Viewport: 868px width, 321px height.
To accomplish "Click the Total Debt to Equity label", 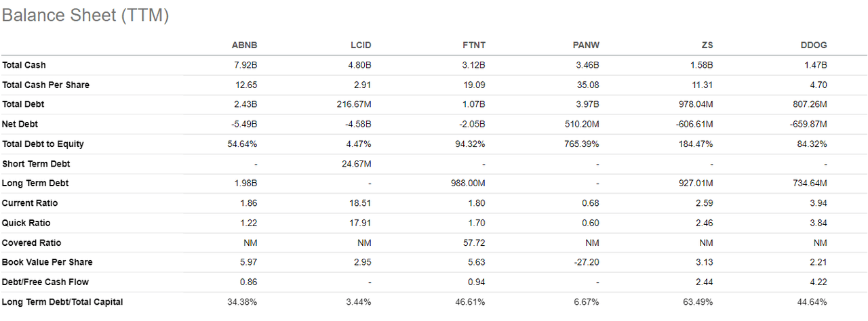I will tap(43, 144).
